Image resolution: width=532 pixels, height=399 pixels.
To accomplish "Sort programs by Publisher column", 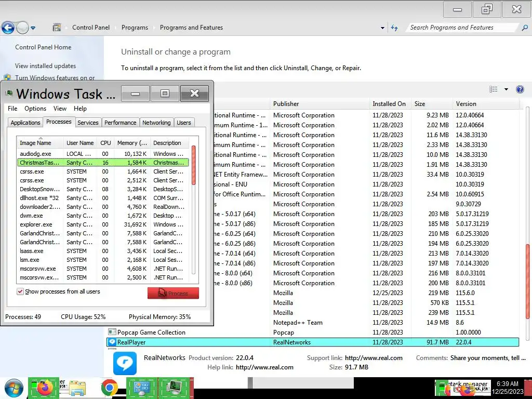I will click(x=320, y=104).
